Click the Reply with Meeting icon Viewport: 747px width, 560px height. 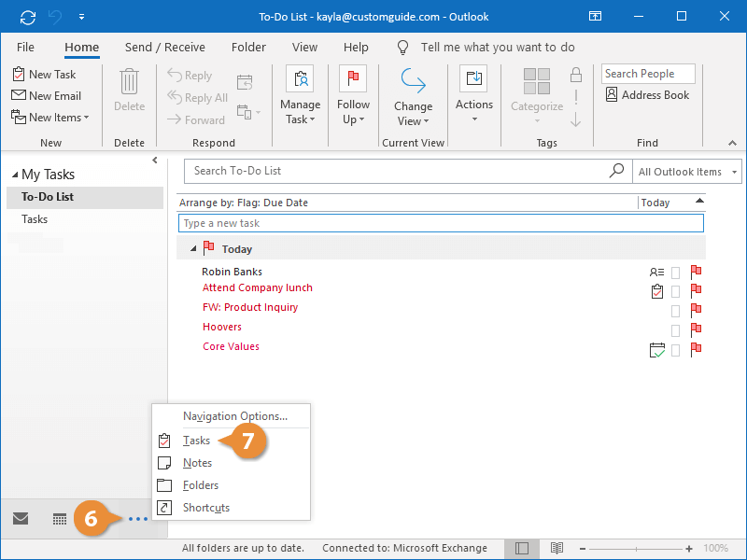click(x=245, y=82)
